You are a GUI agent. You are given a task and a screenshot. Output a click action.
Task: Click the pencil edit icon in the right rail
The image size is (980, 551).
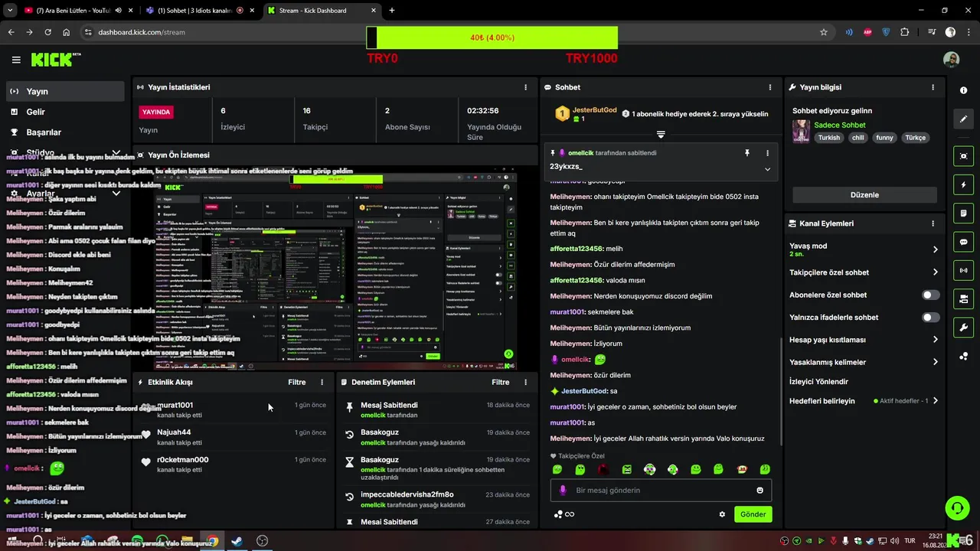pyautogui.click(x=963, y=119)
